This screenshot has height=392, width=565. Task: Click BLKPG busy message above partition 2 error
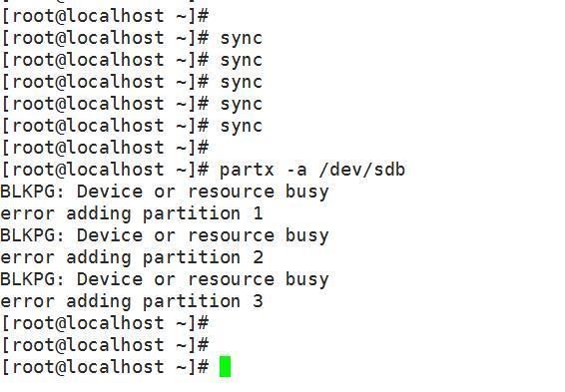165,235
